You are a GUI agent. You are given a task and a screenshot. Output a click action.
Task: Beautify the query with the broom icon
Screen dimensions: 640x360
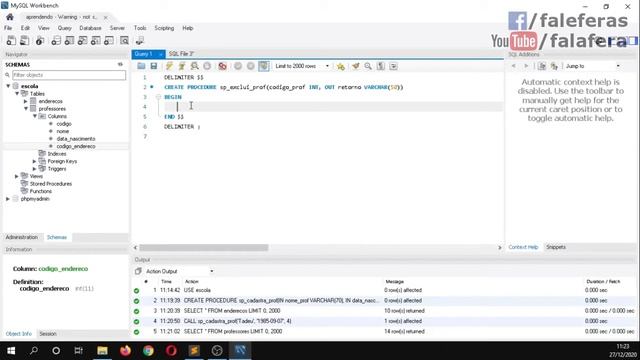coord(356,66)
